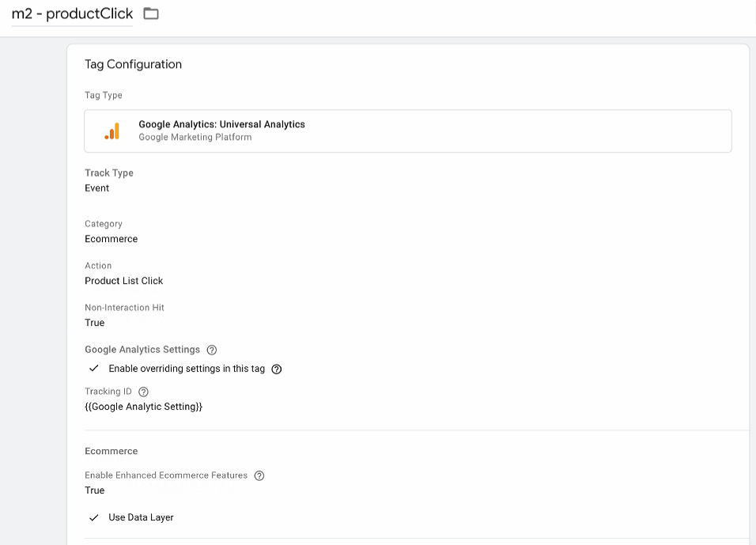Click 'True' under Non-Interaction Hit
Viewport: 756px width, 545px height.
(94, 323)
